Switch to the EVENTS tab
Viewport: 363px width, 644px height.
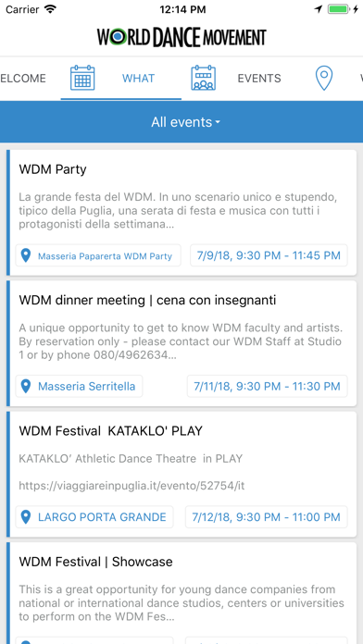[x=259, y=78]
